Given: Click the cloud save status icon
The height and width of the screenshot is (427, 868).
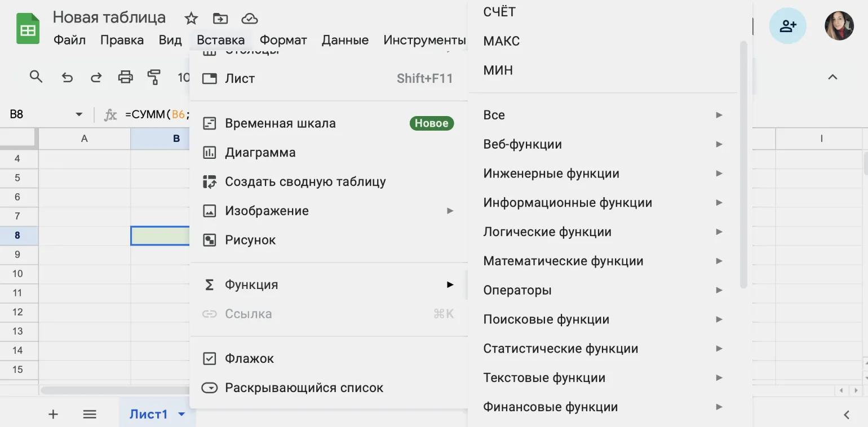Looking at the screenshot, I should (249, 19).
